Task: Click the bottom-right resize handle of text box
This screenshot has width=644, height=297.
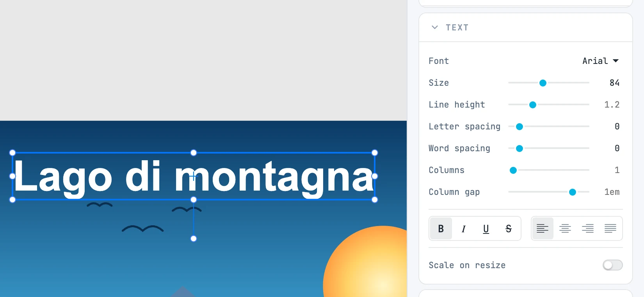Action: coord(375,200)
